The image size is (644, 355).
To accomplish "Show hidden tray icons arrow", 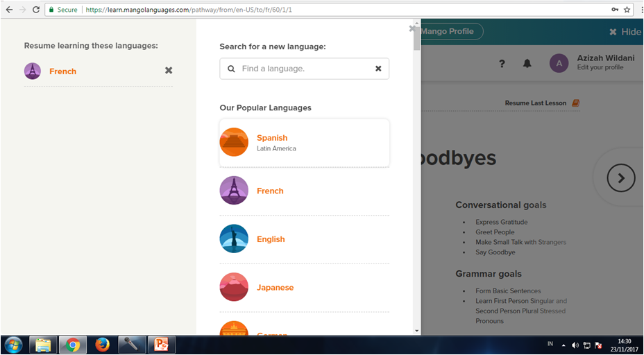I will pyautogui.click(x=563, y=345).
